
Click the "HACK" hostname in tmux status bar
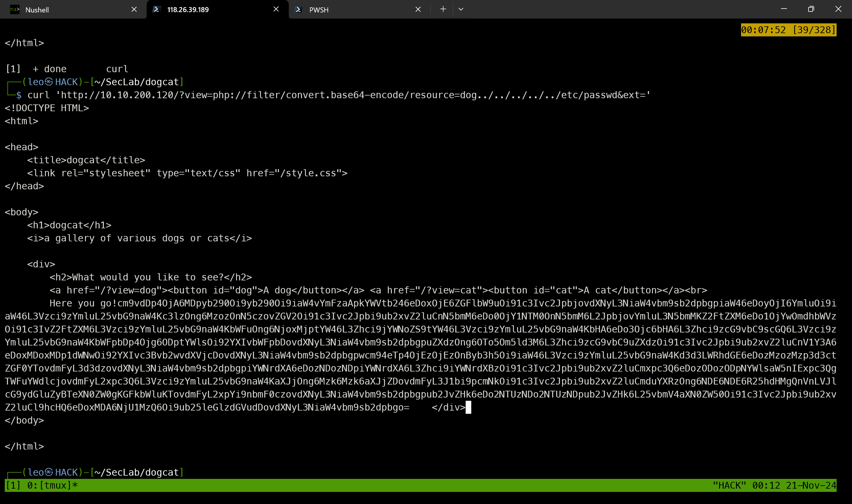click(729, 485)
